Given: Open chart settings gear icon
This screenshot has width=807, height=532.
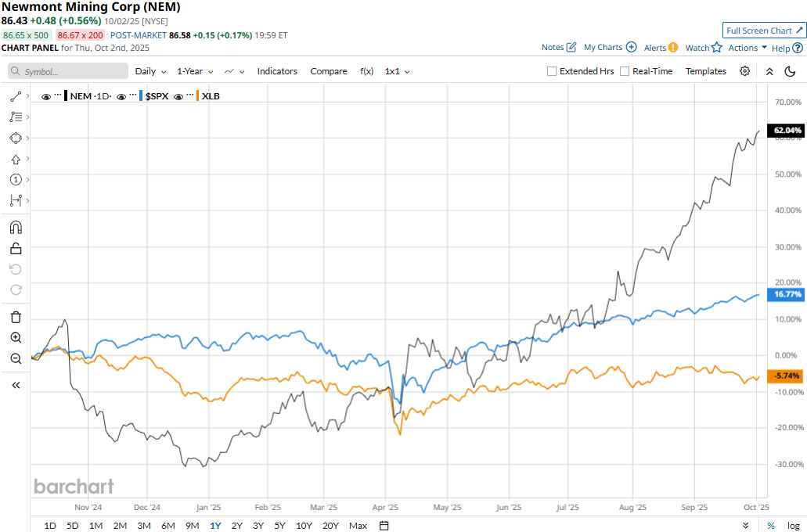Looking at the screenshot, I should click(744, 71).
